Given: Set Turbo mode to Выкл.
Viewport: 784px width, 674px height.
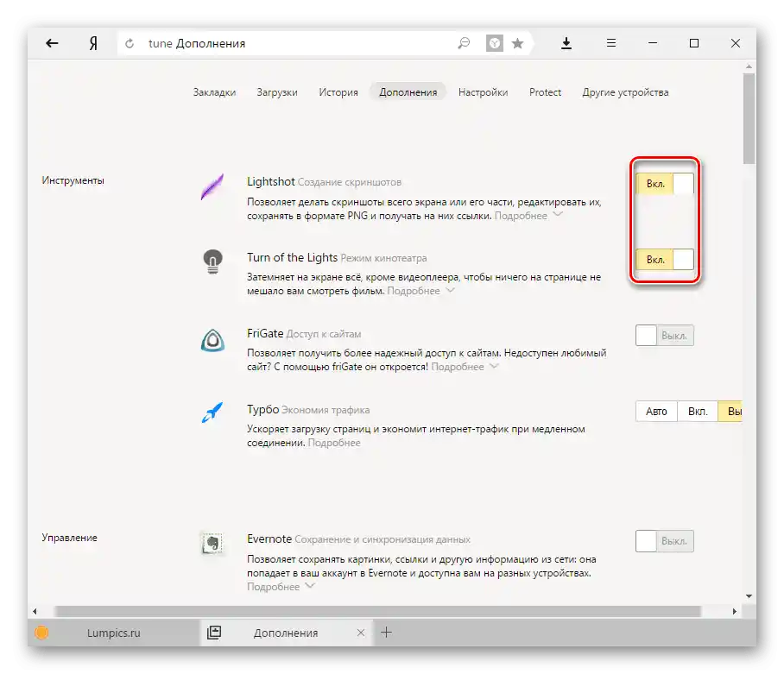Looking at the screenshot, I should [x=730, y=411].
